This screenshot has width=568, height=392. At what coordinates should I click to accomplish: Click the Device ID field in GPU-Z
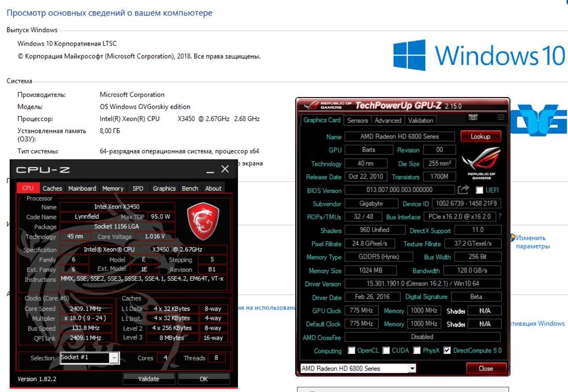coord(467,204)
